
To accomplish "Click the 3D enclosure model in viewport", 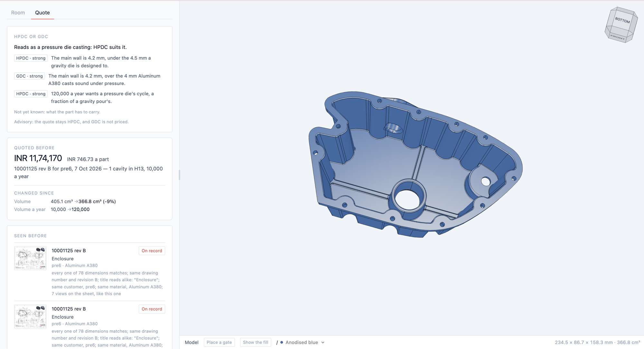I will pos(415,164).
